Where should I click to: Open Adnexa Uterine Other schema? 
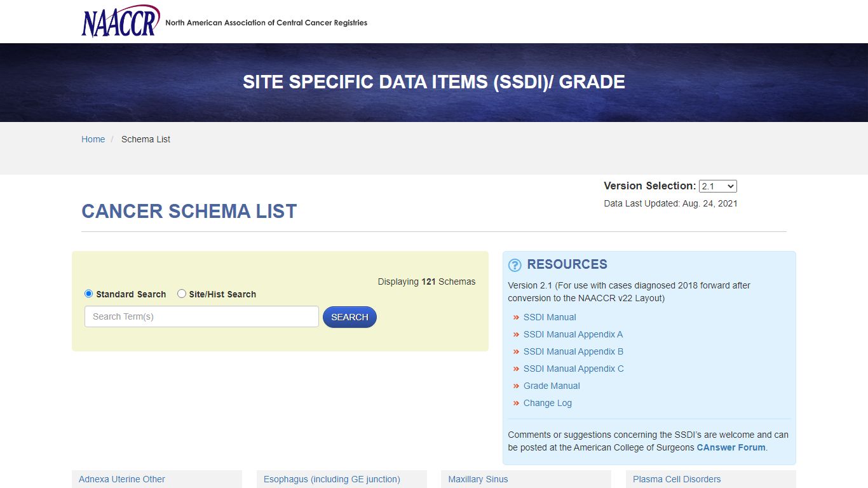(x=122, y=479)
